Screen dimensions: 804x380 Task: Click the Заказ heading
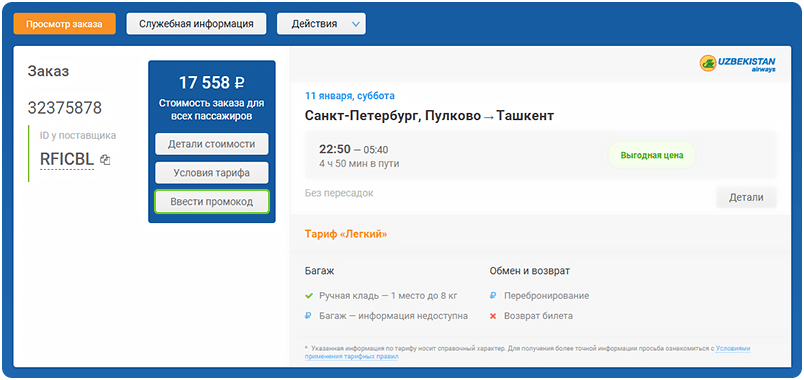click(x=48, y=71)
